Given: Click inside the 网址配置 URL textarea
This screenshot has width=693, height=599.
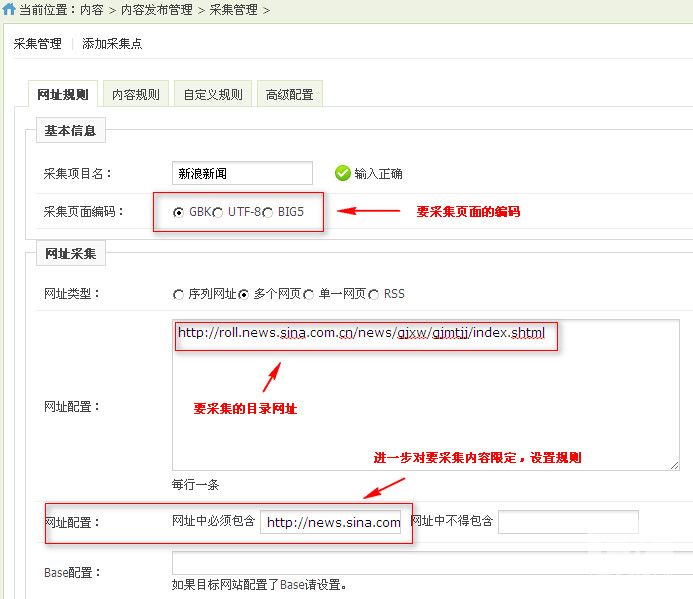Looking at the screenshot, I should point(425,420).
